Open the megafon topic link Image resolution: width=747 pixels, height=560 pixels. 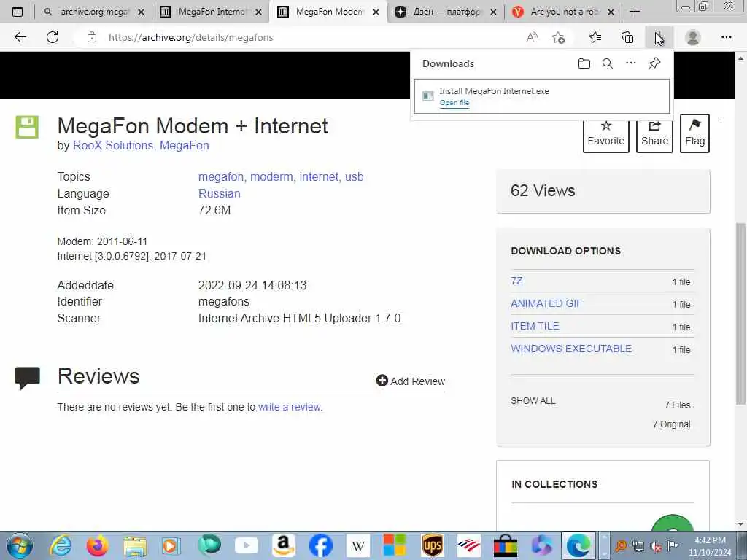click(220, 176)
